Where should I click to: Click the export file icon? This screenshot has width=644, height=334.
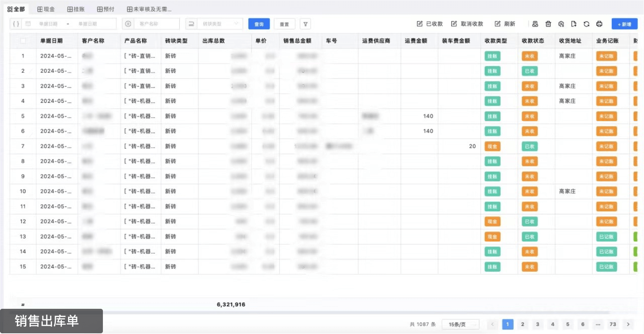click(x=573, y=24)
